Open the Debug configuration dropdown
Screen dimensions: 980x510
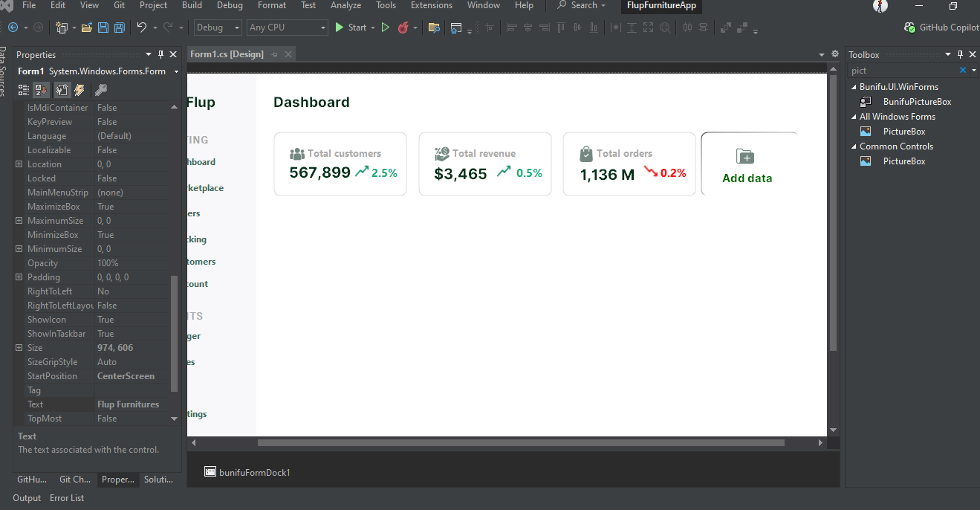(x=218, y=28)
